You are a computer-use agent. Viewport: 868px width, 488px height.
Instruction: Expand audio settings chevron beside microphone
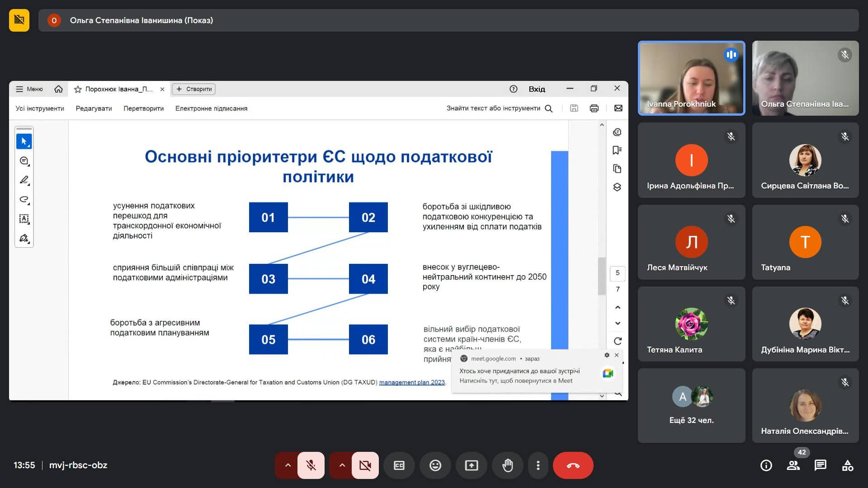pyautogui.click(x=288, y=465)
